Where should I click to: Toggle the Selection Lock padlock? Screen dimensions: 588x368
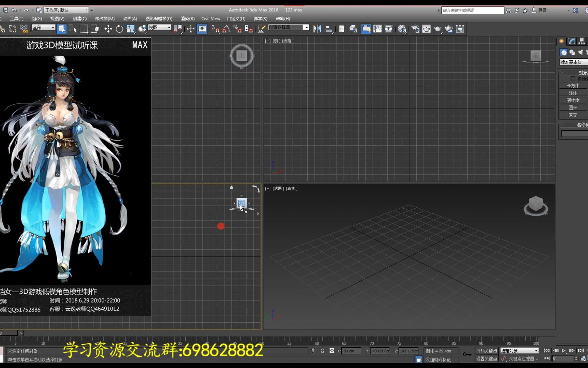(x=322, y=351)
